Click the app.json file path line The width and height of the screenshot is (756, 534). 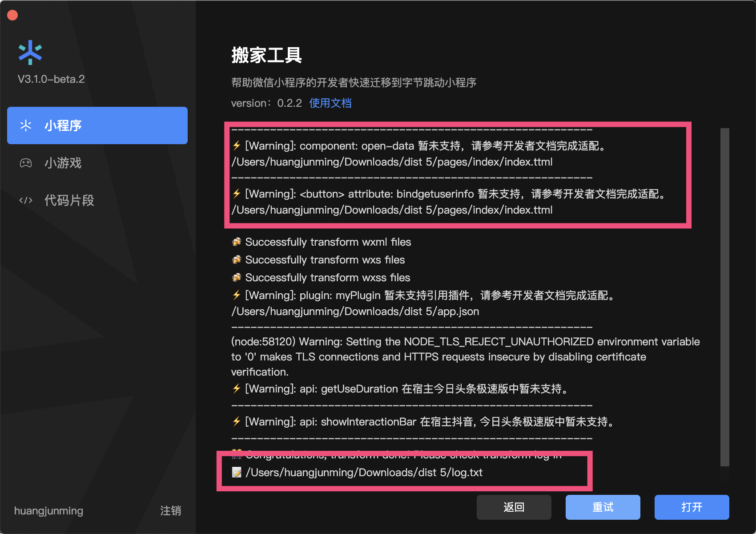point(355,311)
